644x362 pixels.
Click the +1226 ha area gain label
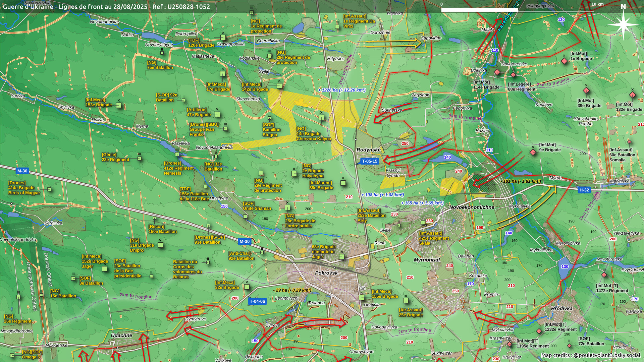tap(341, 90)
